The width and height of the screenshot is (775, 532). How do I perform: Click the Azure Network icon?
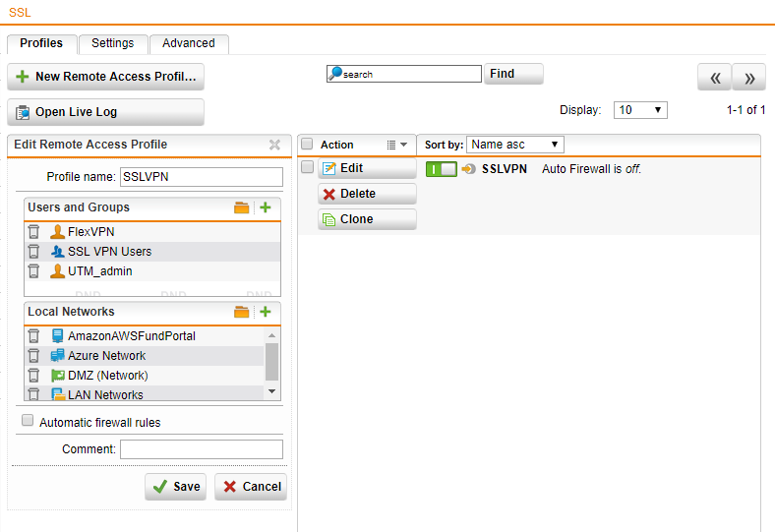57,356
